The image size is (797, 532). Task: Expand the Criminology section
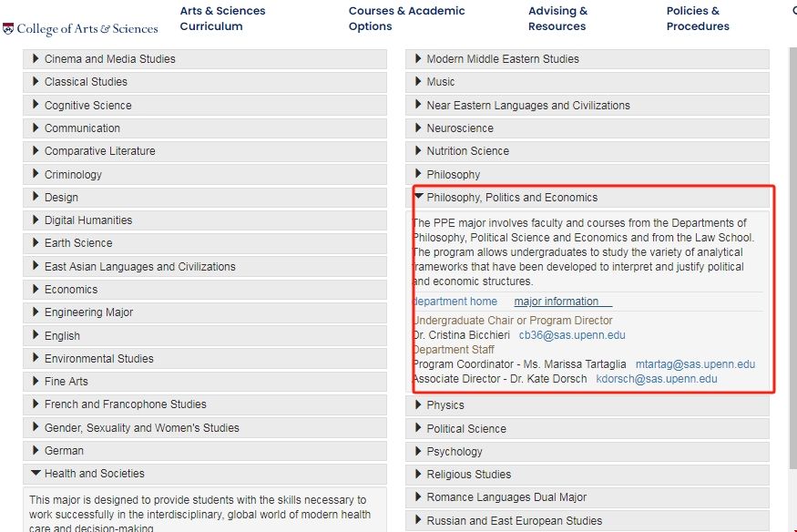73,175
